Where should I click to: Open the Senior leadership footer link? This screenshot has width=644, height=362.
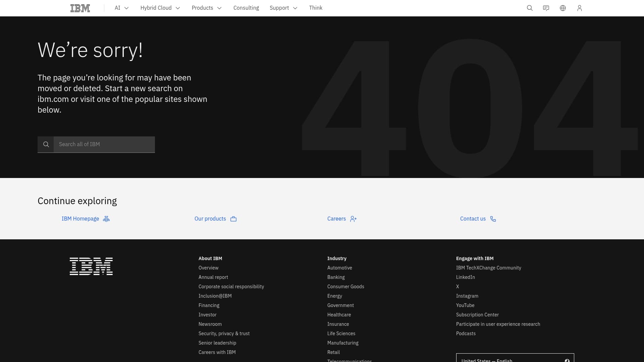click(x=217, y=343)
